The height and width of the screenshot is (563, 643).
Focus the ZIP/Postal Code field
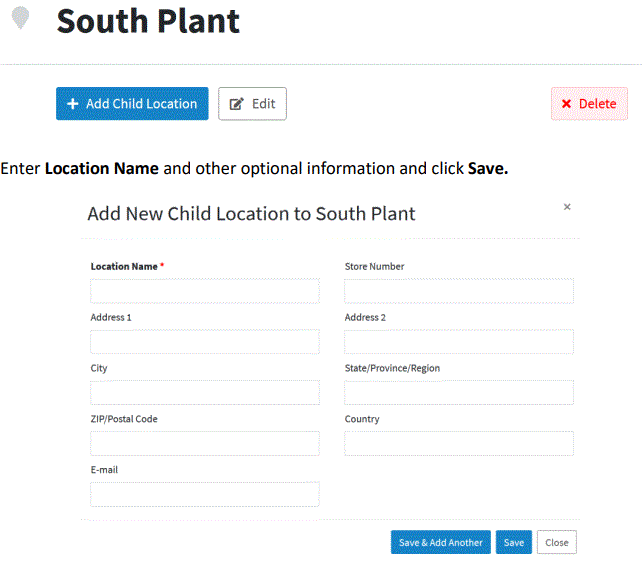pos(205,444)
